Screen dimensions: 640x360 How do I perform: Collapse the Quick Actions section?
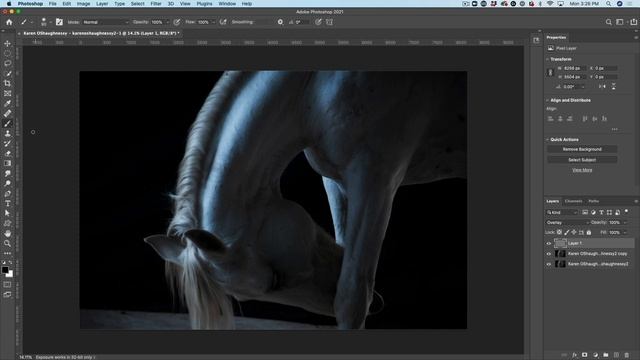[x=548, y=140]
